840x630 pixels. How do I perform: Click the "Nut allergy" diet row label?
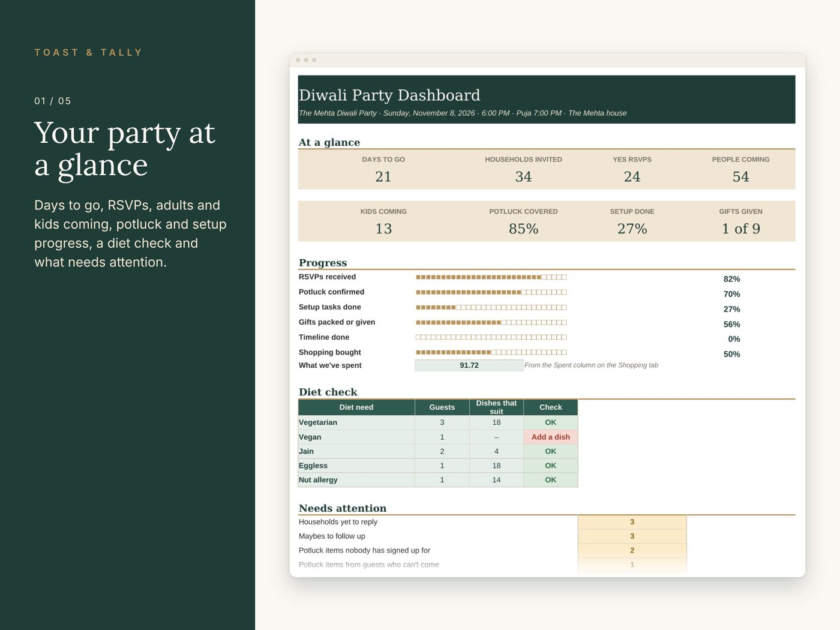click(x=318, y=480)
